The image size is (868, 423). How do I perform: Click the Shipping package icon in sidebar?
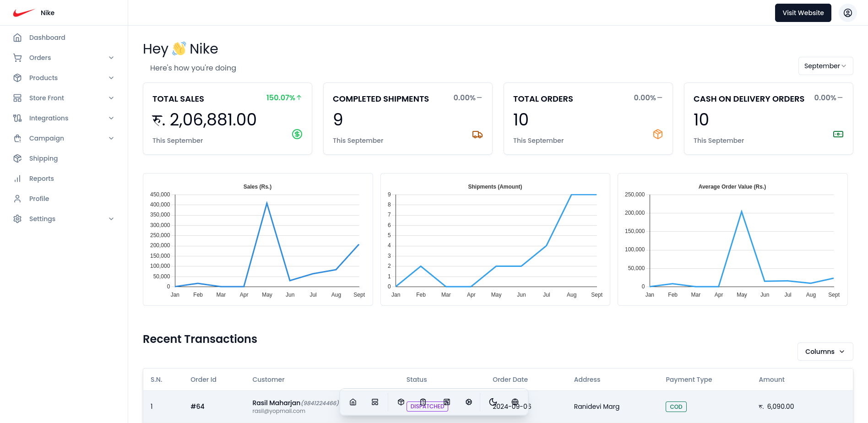point(17,158)
